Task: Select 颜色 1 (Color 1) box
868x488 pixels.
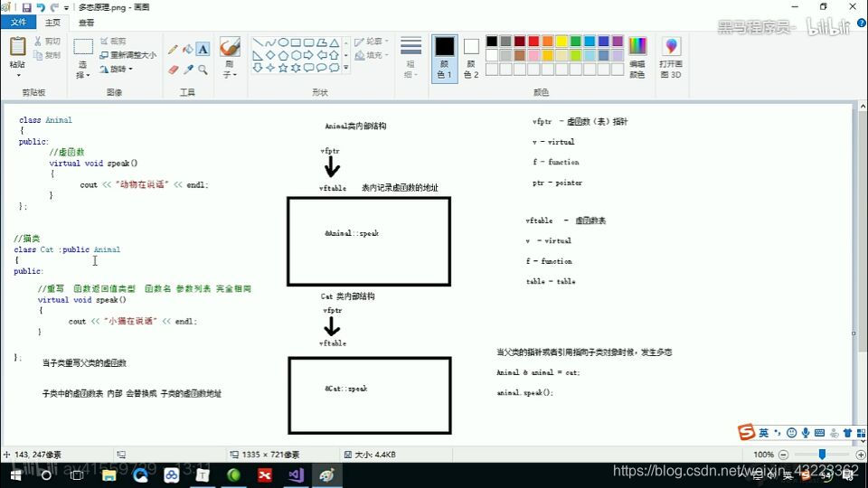Action: point(445,58)
